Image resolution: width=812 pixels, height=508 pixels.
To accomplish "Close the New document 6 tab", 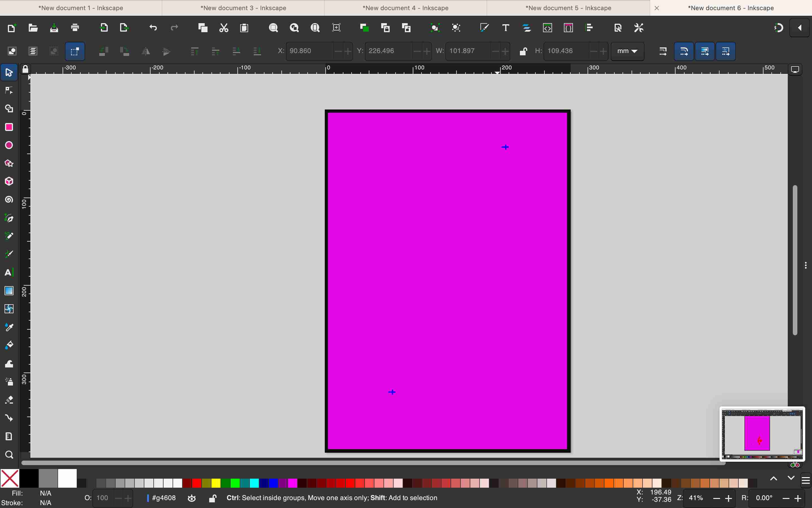I will point(657,8).
